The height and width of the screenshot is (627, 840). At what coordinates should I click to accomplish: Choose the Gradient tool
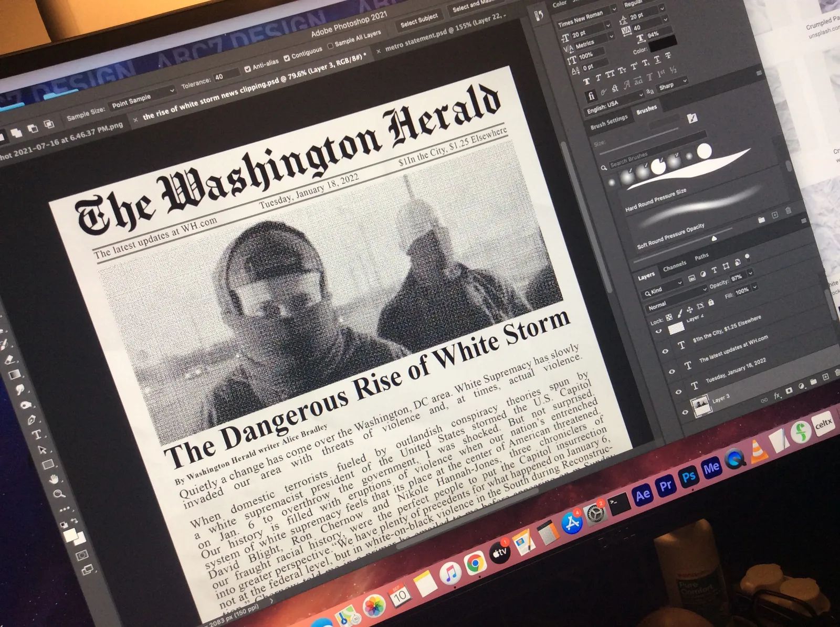pyautogui.click(x=14, y=374)
